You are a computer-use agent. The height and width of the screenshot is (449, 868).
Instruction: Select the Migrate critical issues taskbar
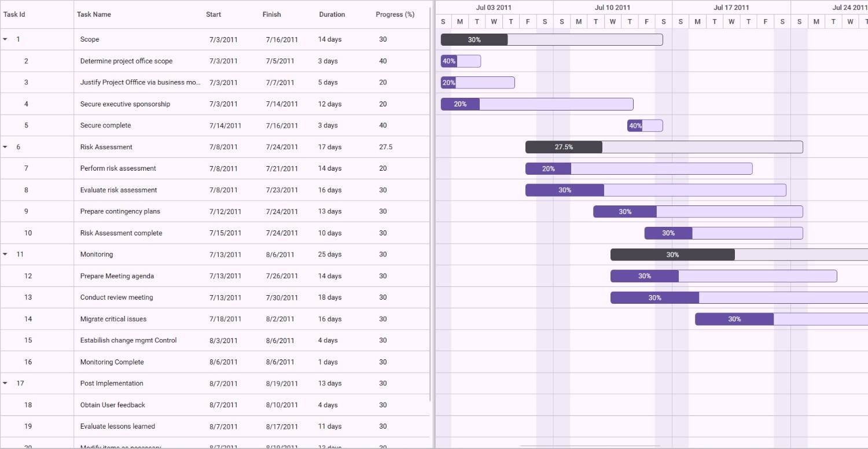(x=781, y=319)
